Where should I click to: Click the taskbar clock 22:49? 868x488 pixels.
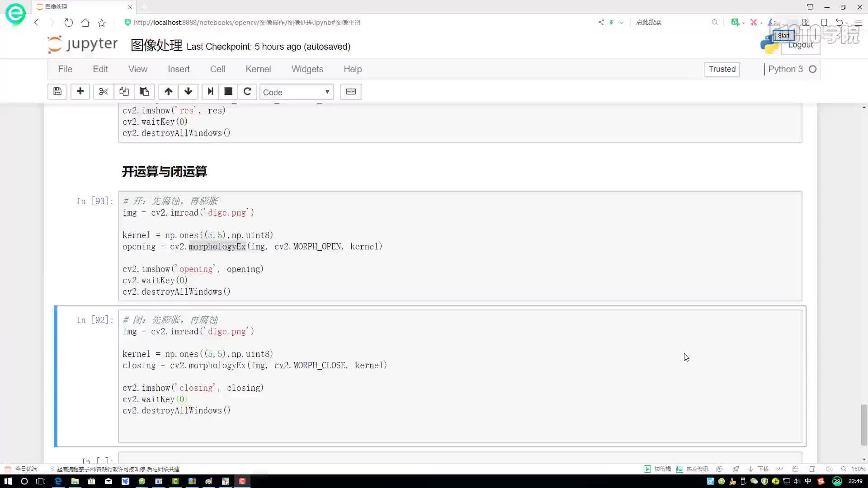click(855, 481)
